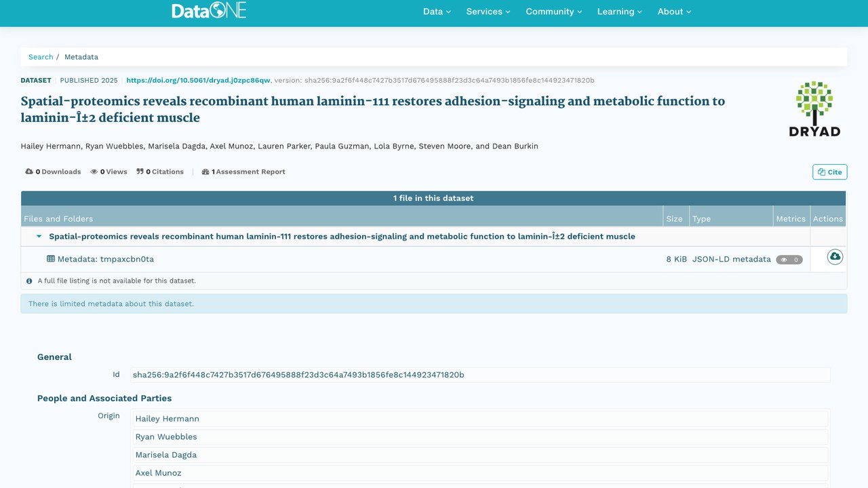Click the Cite button
The image size is (868, 488).
point(830,172)
